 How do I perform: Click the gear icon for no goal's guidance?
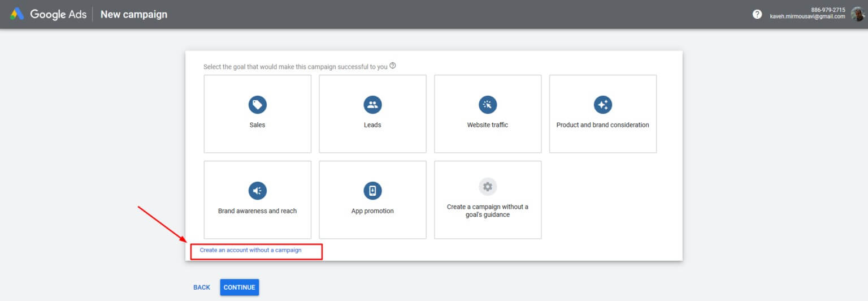coord(488,187)
